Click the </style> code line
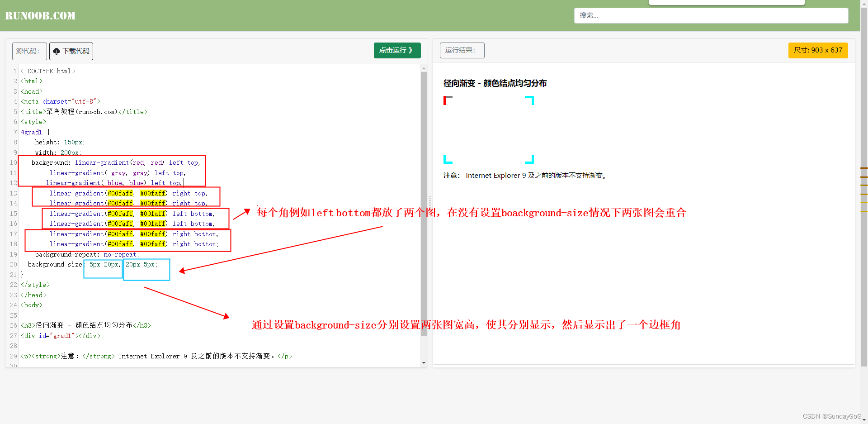Viewport: 868px width, 424px height. [x=35, y=285]
